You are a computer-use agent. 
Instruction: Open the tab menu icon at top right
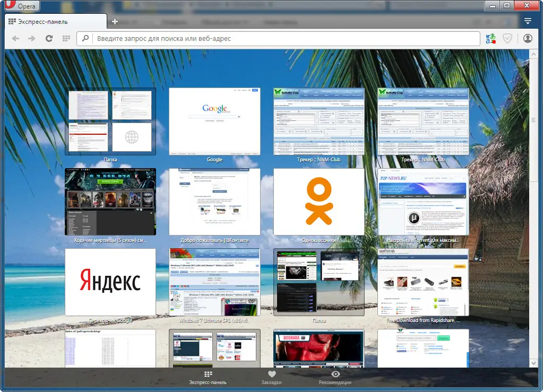click(528, 21)
